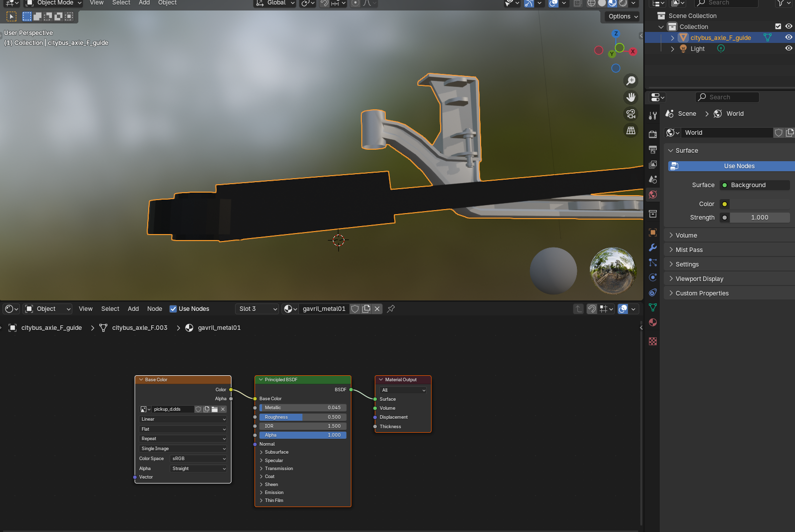Open the Slot 3 material slot dropdown
The width and height of the screenshot is (795, 532).
[x=257, y=309]
